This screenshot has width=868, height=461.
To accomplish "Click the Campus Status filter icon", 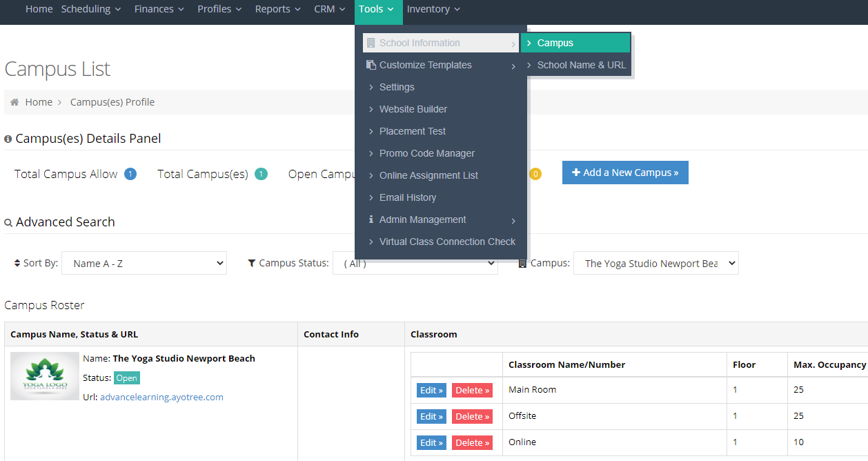I will click(252, 263).
